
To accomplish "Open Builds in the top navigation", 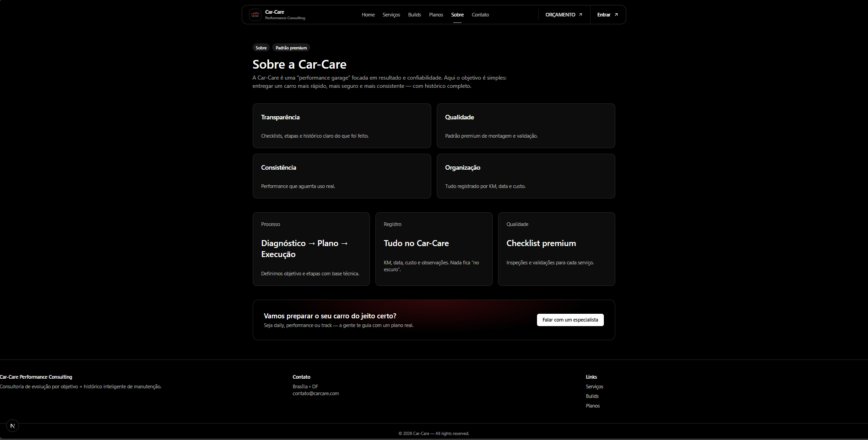I will [414, 15].
